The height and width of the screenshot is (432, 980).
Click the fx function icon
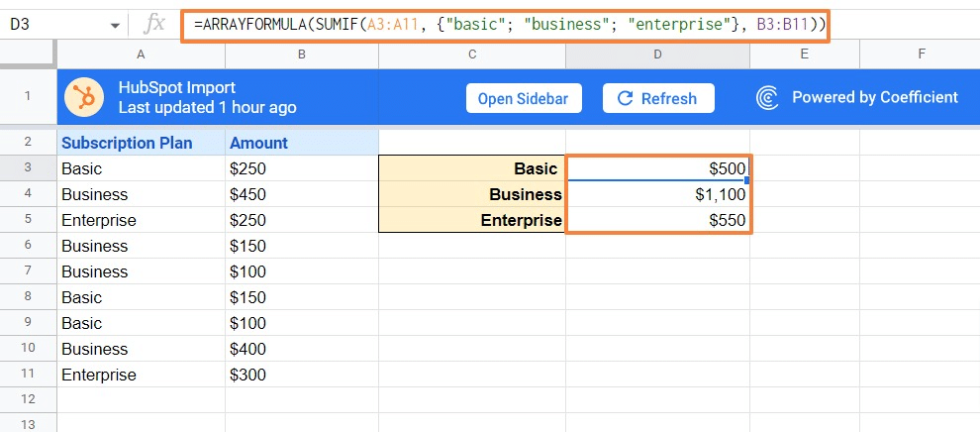coord(154,25)
